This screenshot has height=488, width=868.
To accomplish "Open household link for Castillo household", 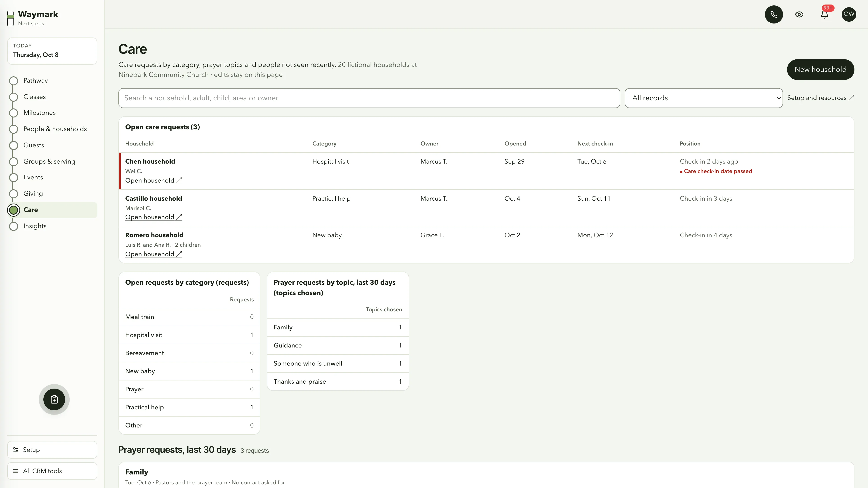I will click(x=154, y=217).
